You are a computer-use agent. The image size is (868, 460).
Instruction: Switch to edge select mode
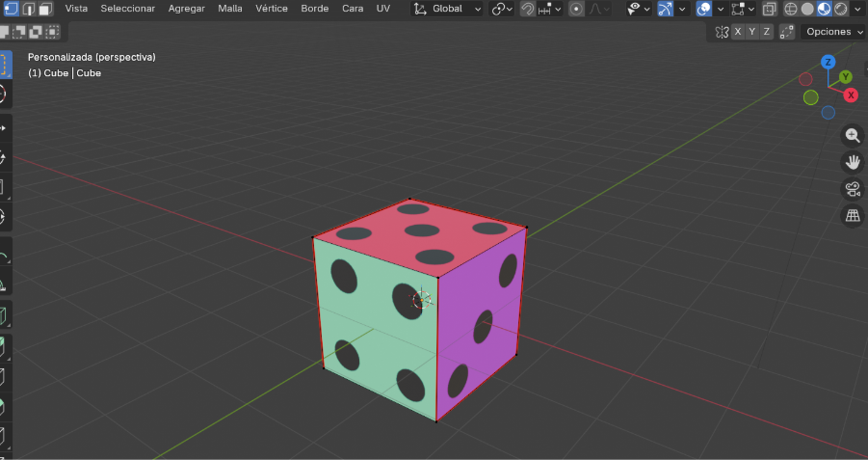pos(28,9)
